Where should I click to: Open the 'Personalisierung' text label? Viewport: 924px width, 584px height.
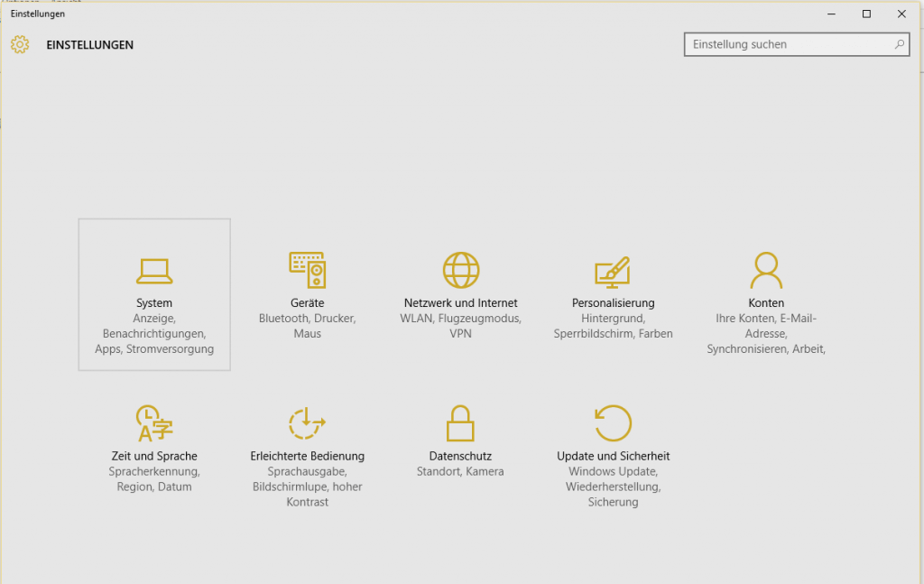(x=614, y=303)
